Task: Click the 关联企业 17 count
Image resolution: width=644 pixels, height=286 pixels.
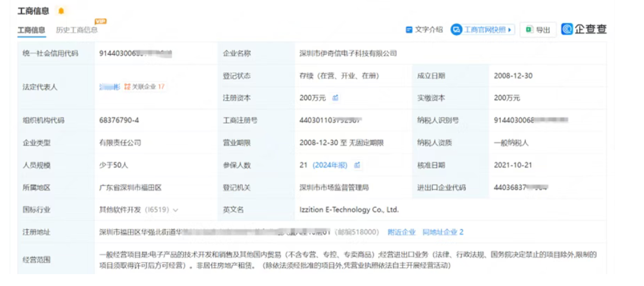Action: pos(160,87)
